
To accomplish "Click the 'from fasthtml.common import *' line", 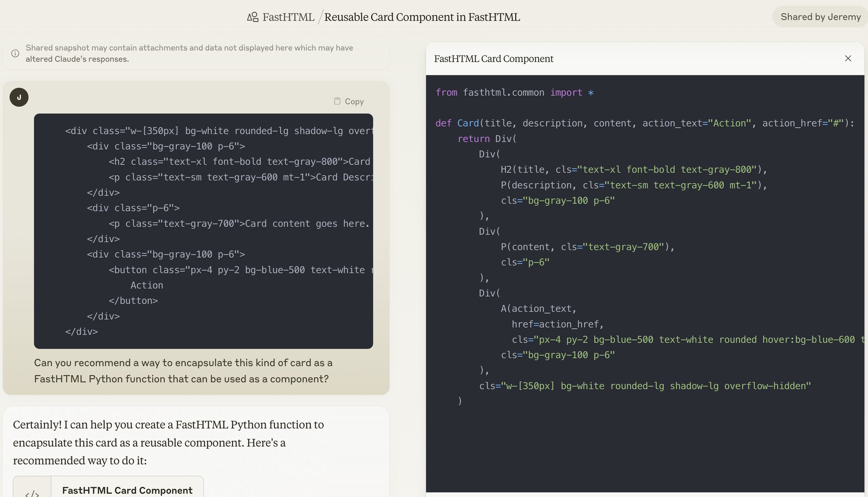I will (515, 92).
